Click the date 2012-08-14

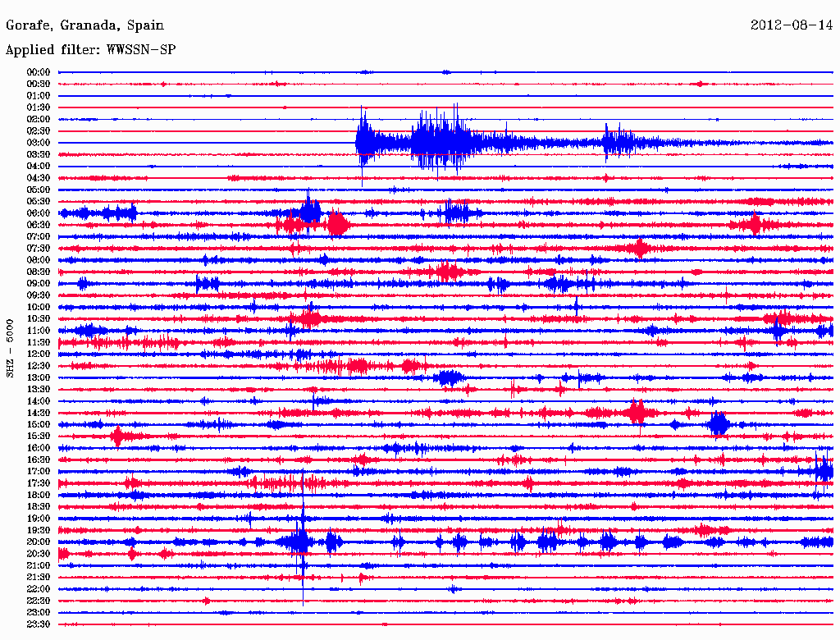[x=792, y=25]
